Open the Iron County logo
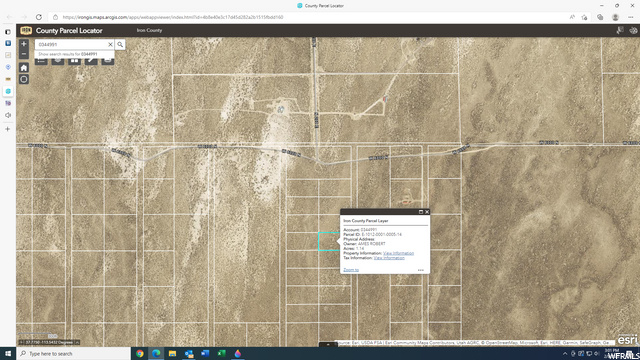This screenshot has height=360, width=640. [x=26, y=31]
